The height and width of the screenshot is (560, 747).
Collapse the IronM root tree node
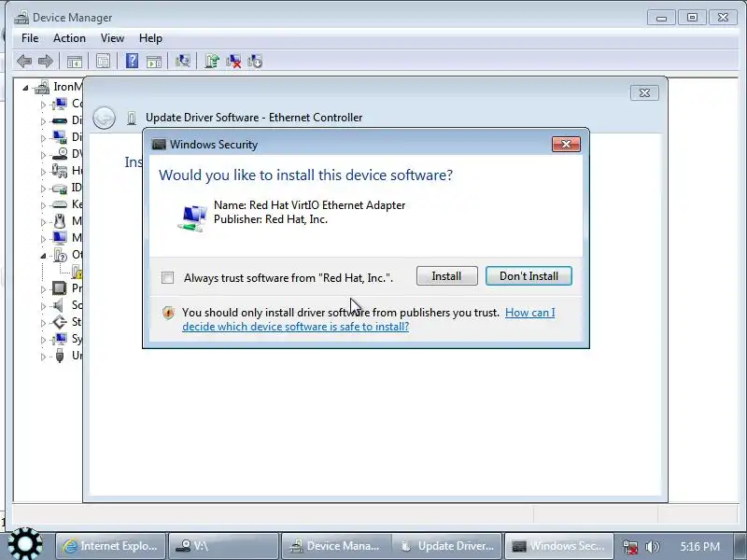pos(25,88)
